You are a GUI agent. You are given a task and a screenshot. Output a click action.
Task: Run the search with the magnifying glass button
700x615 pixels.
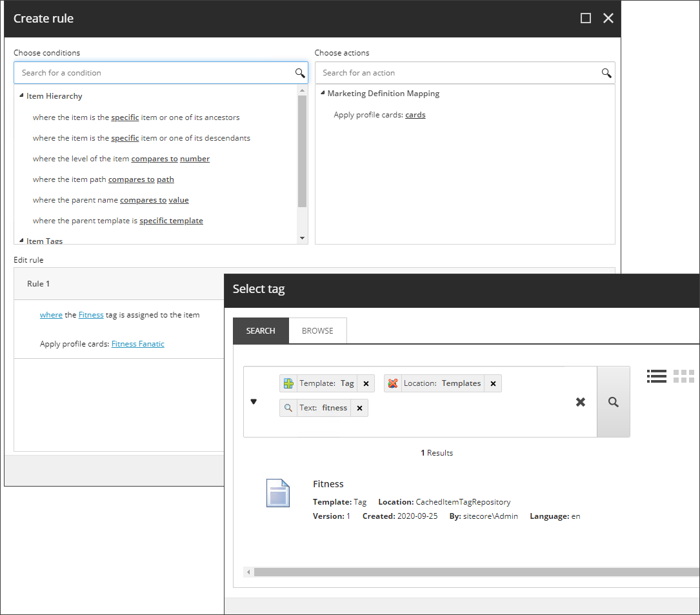coord(613,401)
